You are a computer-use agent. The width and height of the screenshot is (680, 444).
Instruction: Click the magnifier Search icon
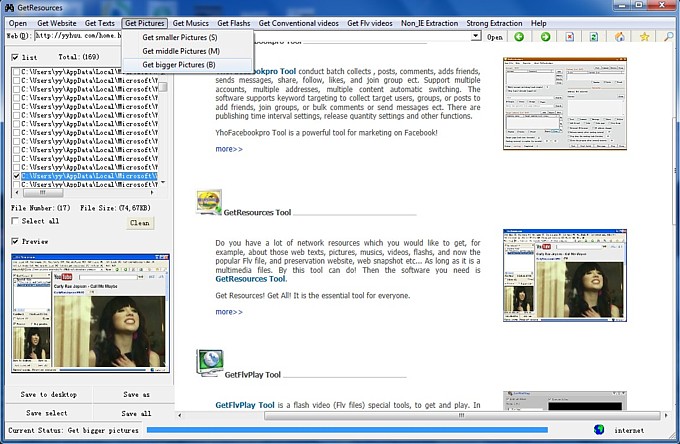pos(668,37)
